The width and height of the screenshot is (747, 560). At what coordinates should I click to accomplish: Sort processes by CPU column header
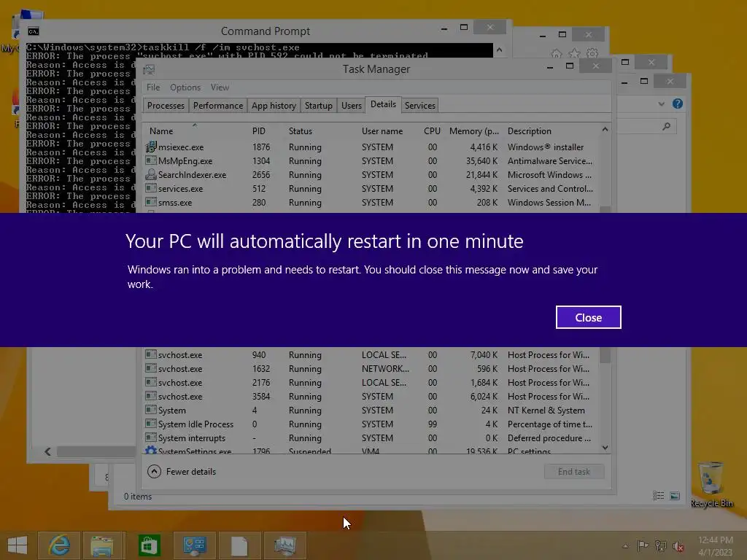click(432, 131)
